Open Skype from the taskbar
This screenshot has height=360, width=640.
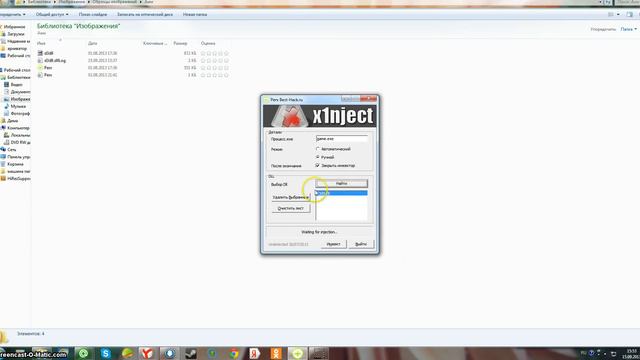(x=106, y=353)
